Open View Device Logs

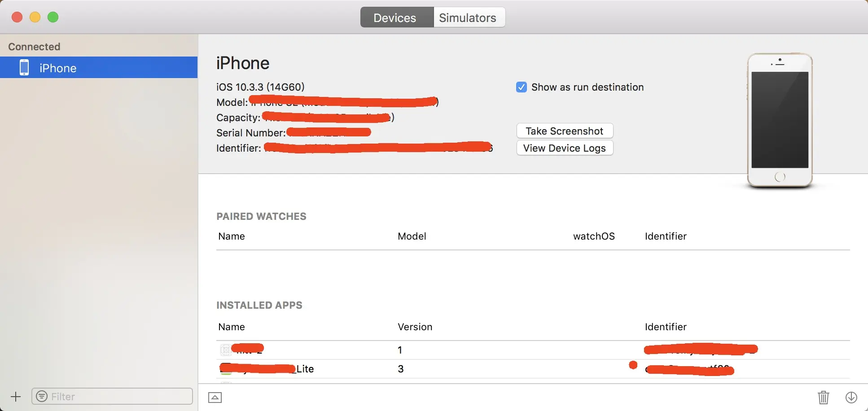tap(565, 148)
